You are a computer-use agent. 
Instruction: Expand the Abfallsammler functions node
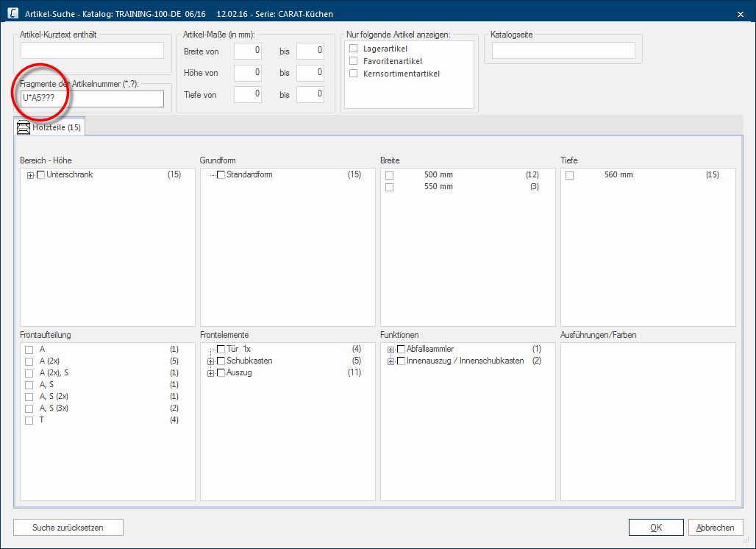pyautogui.click(x=391, y=350)
